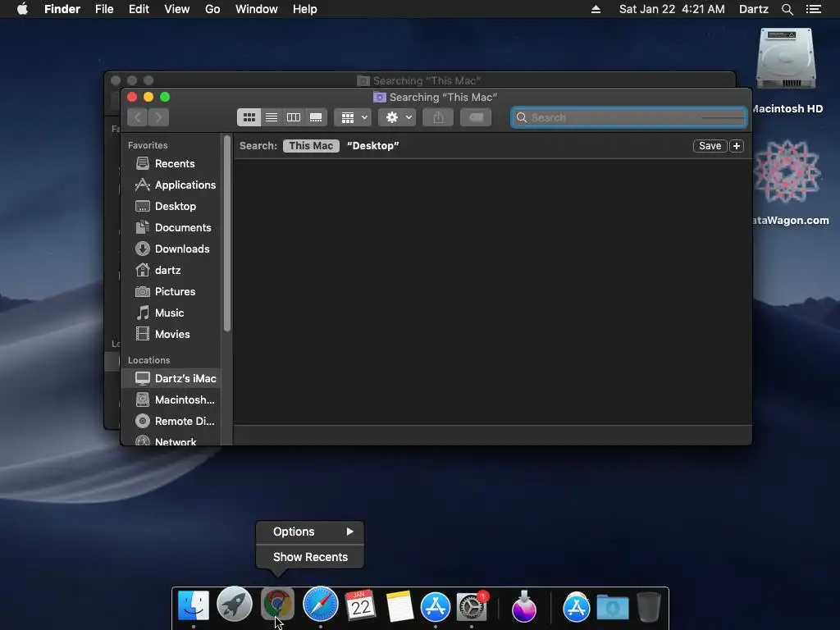Go back in Finder window
Screen dimensions: 840x630
138,117
